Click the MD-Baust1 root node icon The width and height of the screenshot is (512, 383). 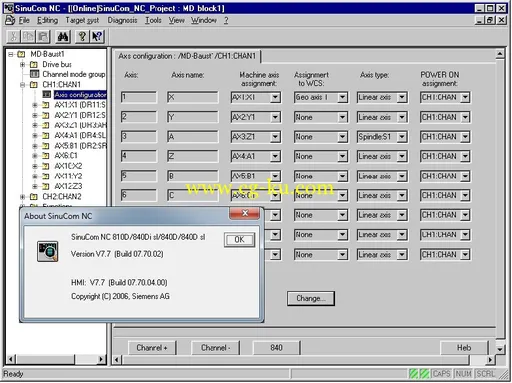(x=21, y=54)
